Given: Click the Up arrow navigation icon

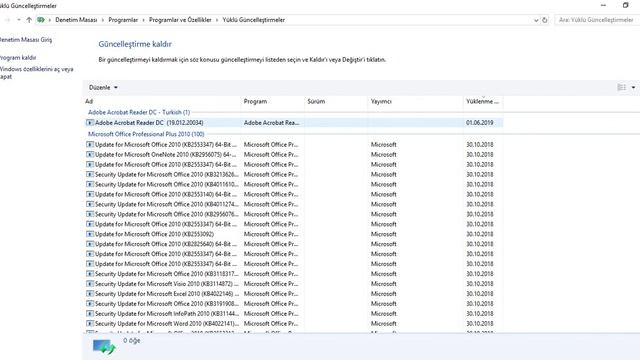Looking at the screenshot, I should click(29, 20).
